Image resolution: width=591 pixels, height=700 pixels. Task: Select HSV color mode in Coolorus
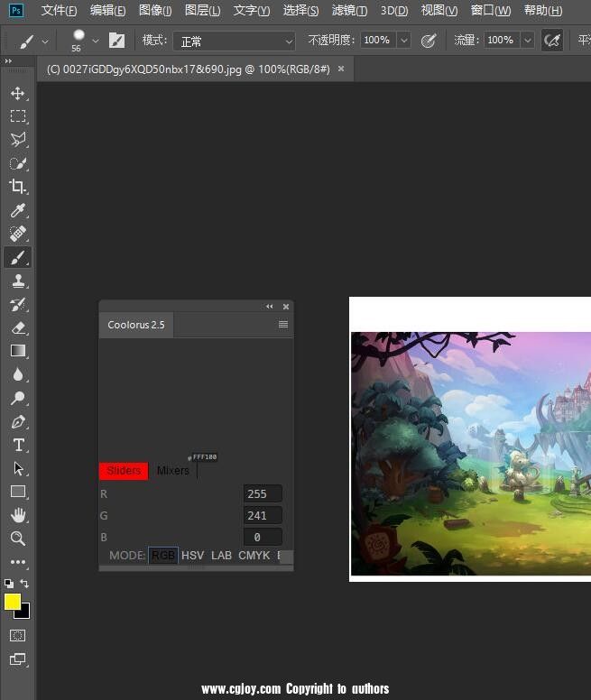(192, 556)
